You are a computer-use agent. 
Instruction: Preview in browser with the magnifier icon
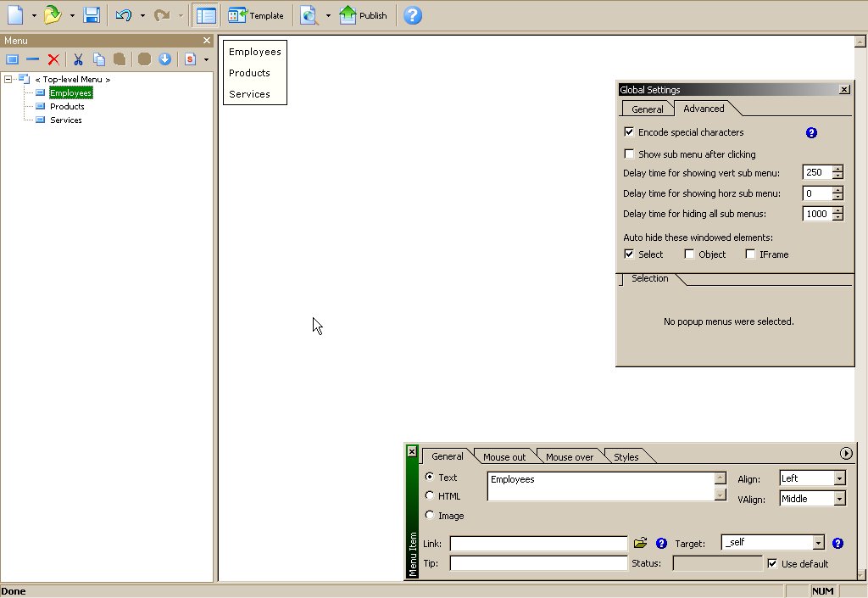309,15
